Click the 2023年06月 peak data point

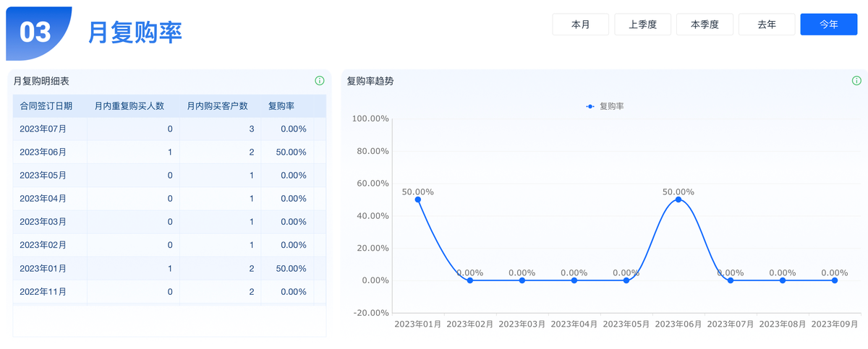pyautogui.click(x=678, y=199)
